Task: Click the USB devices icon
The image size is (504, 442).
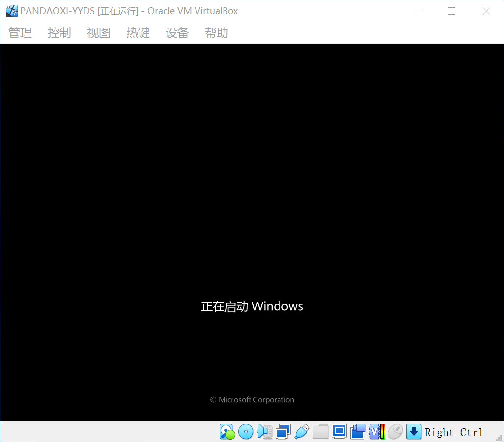Action: click(x=302, y=432)
